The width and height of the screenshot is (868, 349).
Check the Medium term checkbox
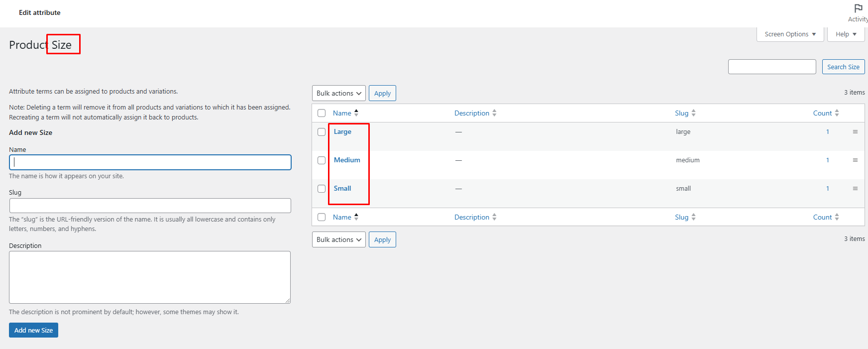(x=322, y=160)
